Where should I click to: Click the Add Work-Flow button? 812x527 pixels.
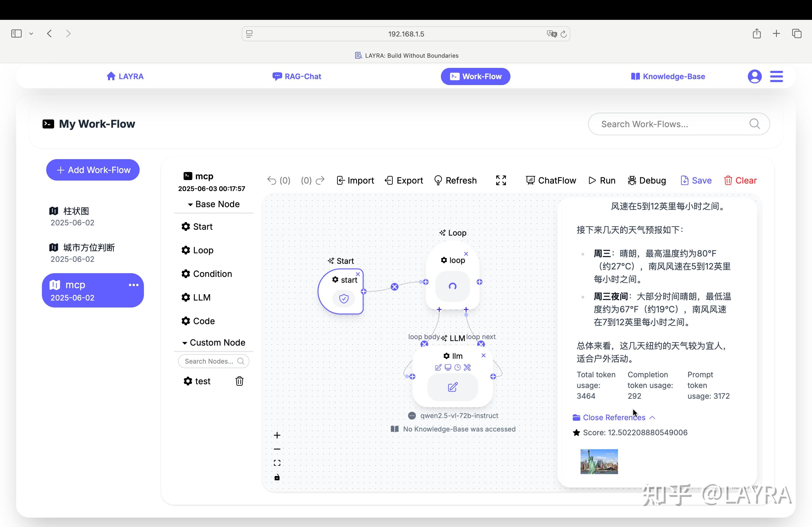93,170
